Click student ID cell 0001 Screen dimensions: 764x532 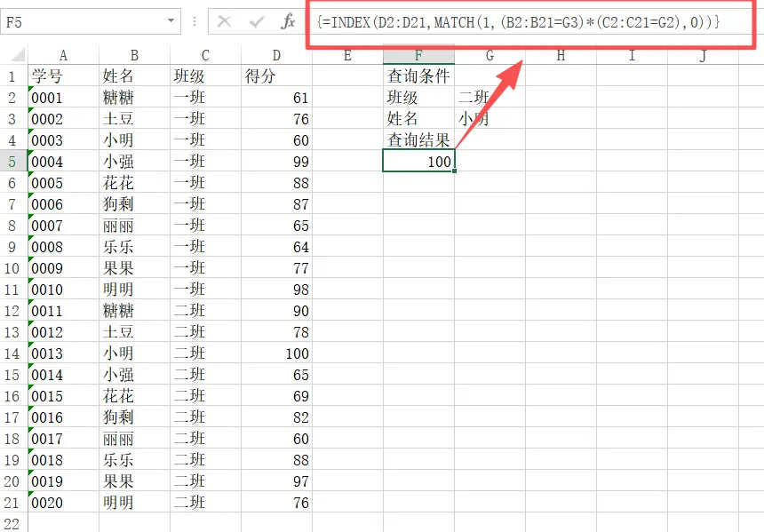[63, 98]
